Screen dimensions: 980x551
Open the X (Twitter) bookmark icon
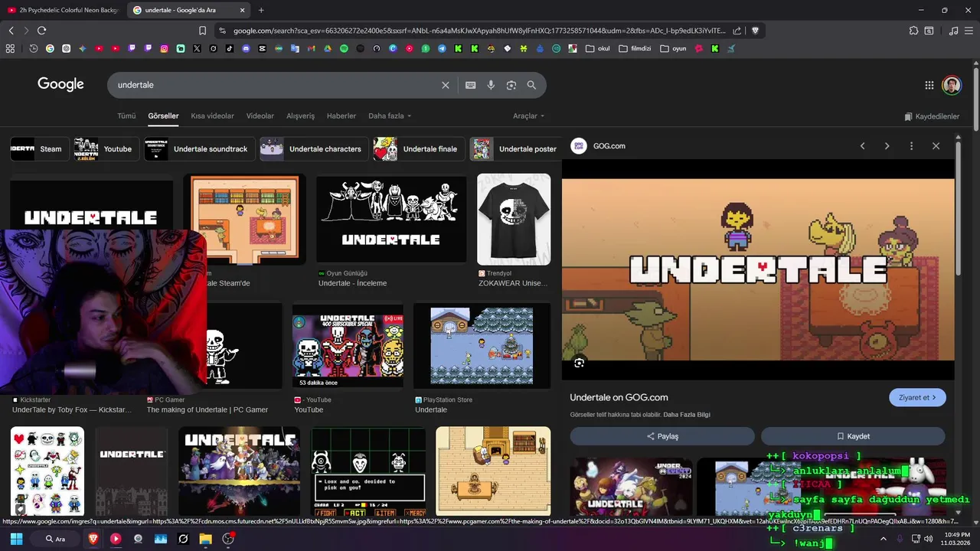(x=197, y=48)
